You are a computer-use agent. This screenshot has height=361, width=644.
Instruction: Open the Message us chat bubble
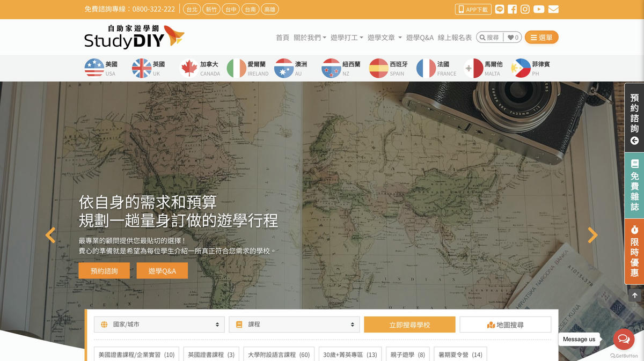(x=624, y=339)
